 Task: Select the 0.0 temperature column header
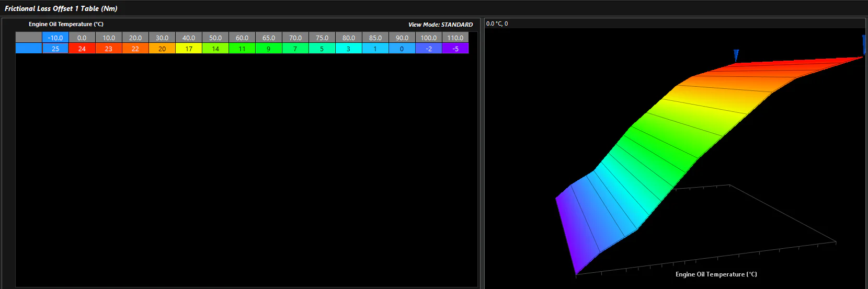point(82,38)
